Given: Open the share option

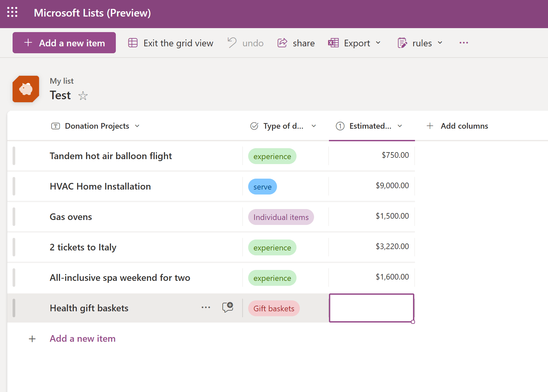Looking at the screenshot, I should 296,43.
